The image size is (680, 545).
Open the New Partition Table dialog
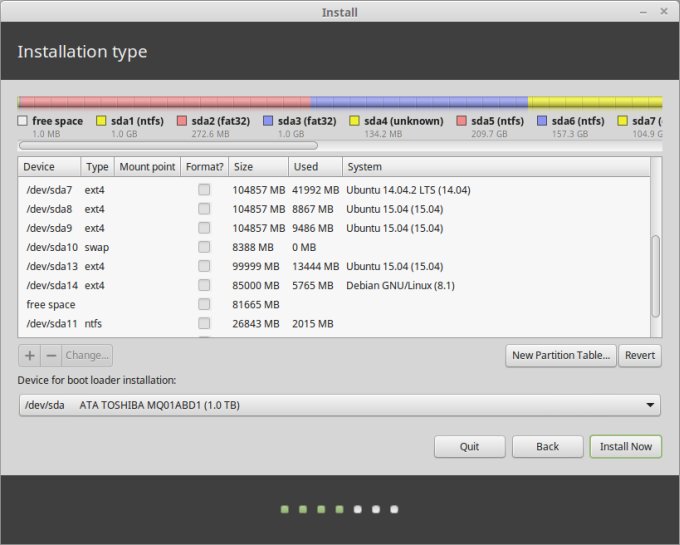561,356
